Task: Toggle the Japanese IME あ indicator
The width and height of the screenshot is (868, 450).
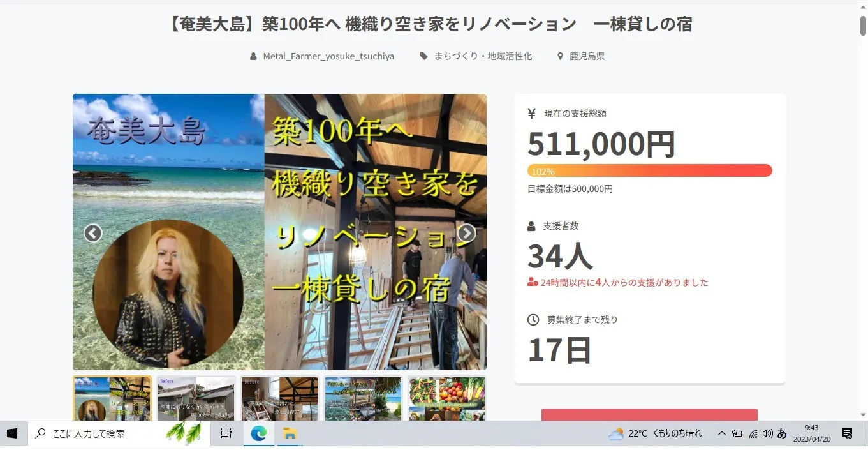Action: (782, 433)
